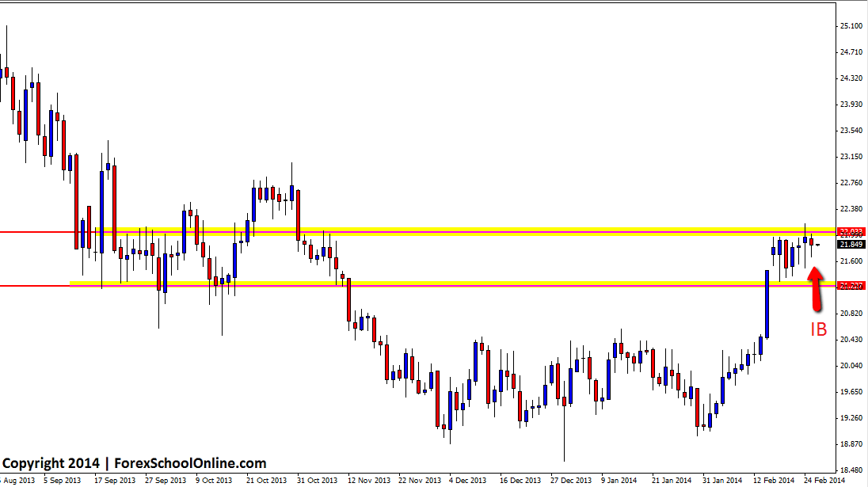Click the current price label 21.849
Image resolution: width=868 pixels, height=487 pixels.
tap(851, 245)
